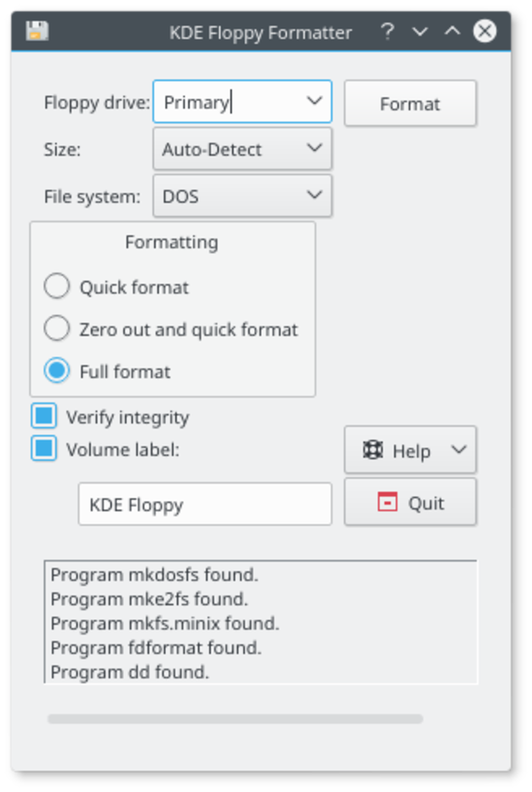Click the 'Program fdformat found.' log line
Viewport: 532px width, 792px height.
(x=156, y=647)
